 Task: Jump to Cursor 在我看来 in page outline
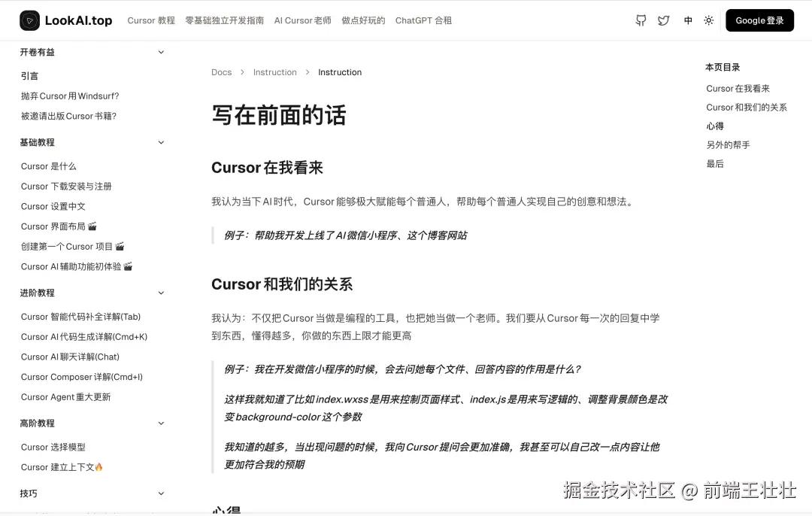click(741, 88)
